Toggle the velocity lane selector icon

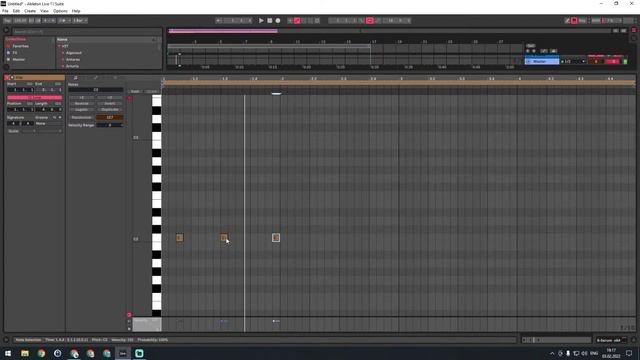coord(129,321)
